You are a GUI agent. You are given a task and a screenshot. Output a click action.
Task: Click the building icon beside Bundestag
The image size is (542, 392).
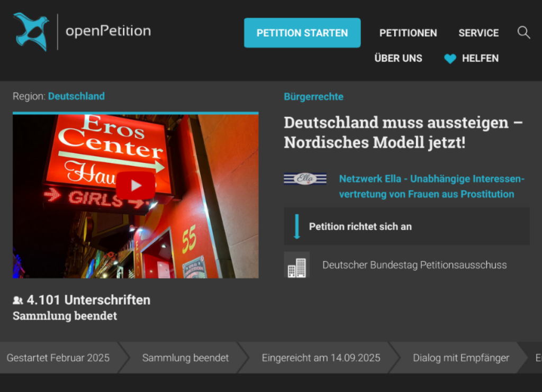coord(296,265)
